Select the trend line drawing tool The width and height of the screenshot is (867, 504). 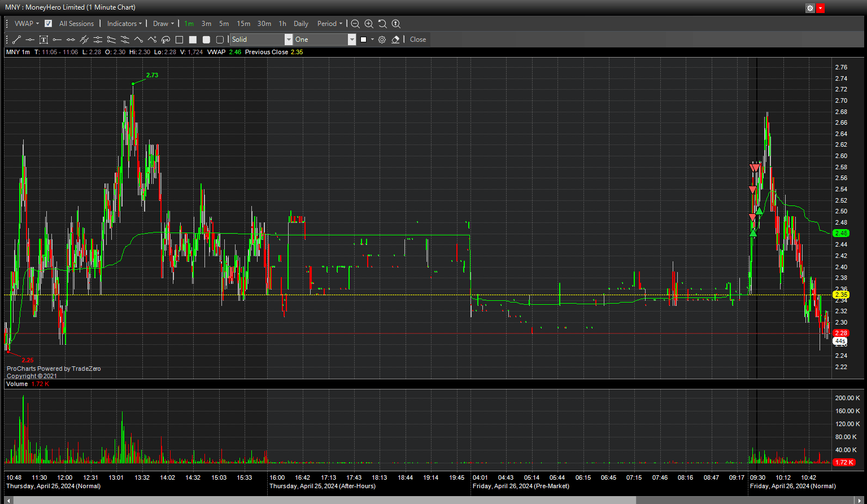pos(17,40)
